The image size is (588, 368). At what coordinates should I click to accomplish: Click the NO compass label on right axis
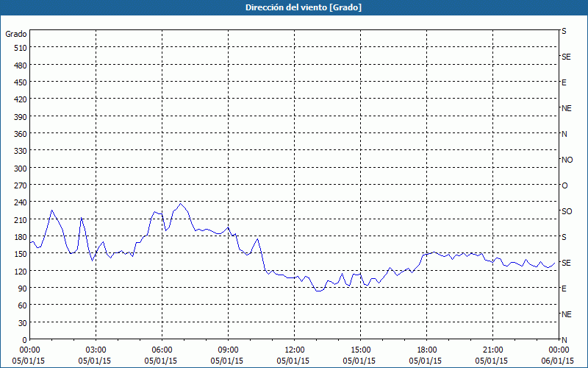pos(567,160)
